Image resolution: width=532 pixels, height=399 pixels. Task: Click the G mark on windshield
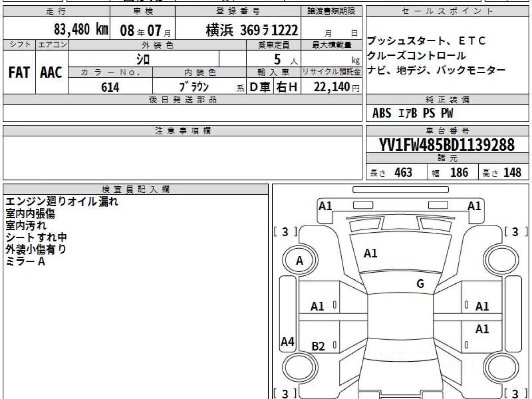pos(420,284)
